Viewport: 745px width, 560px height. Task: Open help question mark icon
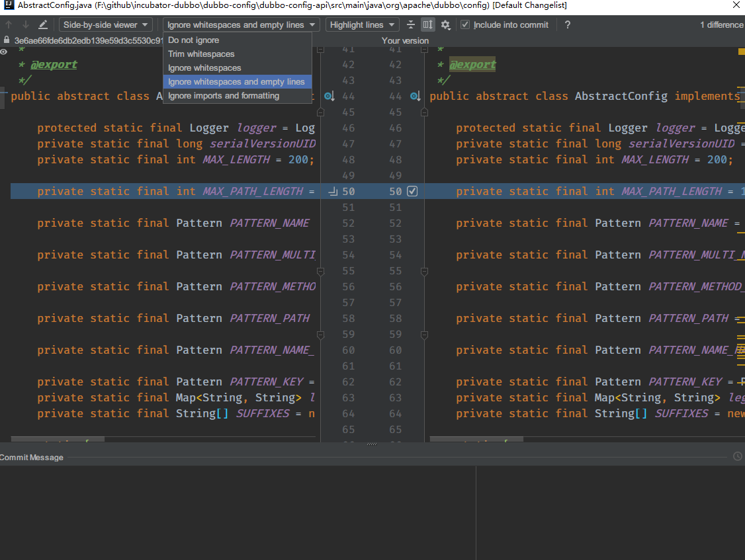567,24
